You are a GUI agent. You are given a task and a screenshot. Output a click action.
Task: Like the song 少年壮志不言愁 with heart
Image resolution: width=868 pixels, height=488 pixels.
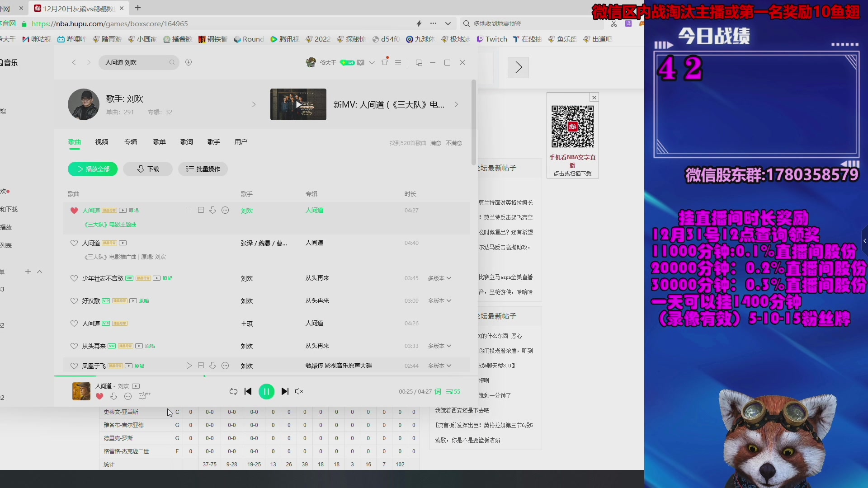(x=74, y=278)
